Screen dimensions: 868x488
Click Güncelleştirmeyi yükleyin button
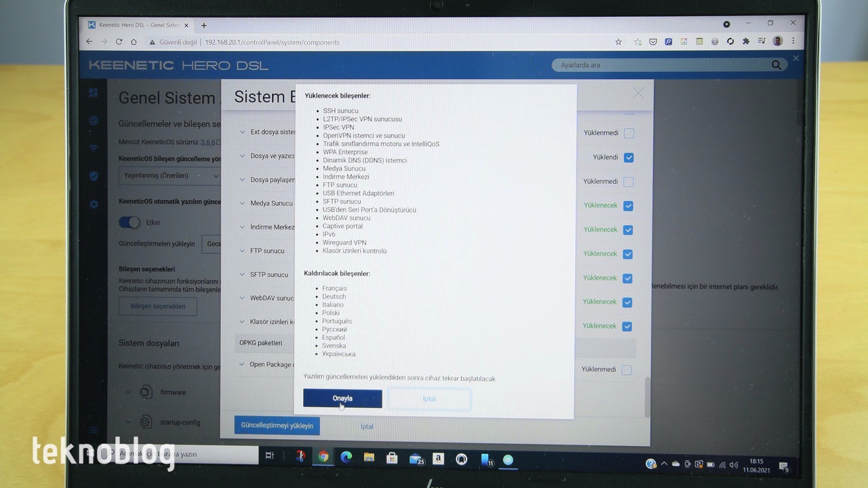277,426
